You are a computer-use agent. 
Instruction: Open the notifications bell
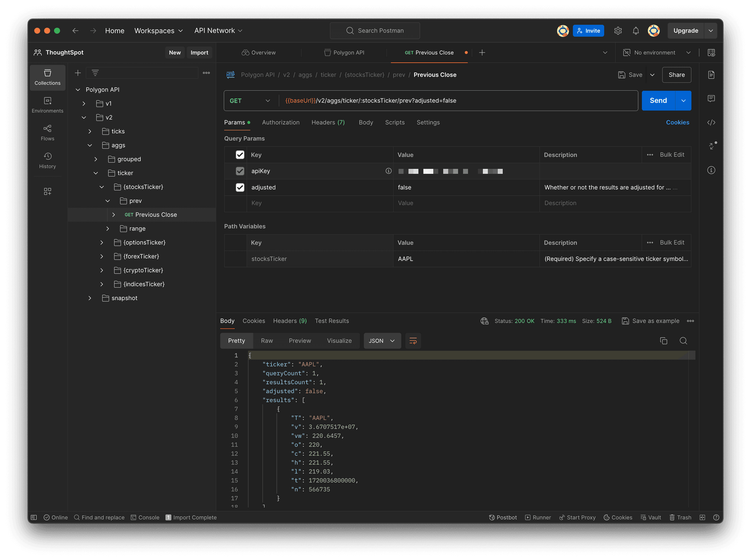click(636, 31)
